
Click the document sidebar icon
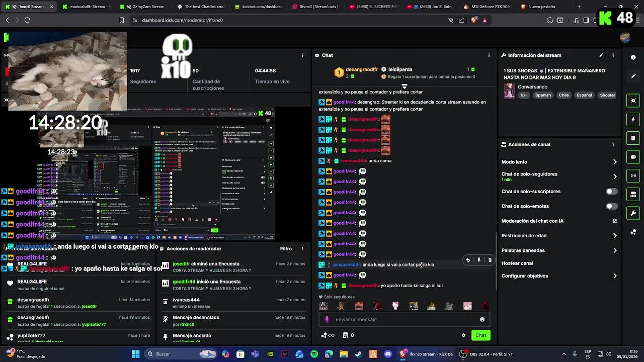pyautogui.click(x=633, y=138)
